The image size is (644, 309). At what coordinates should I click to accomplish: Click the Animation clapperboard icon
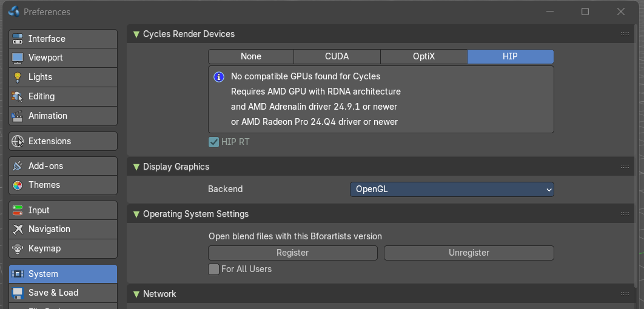[x=18, y=116]
